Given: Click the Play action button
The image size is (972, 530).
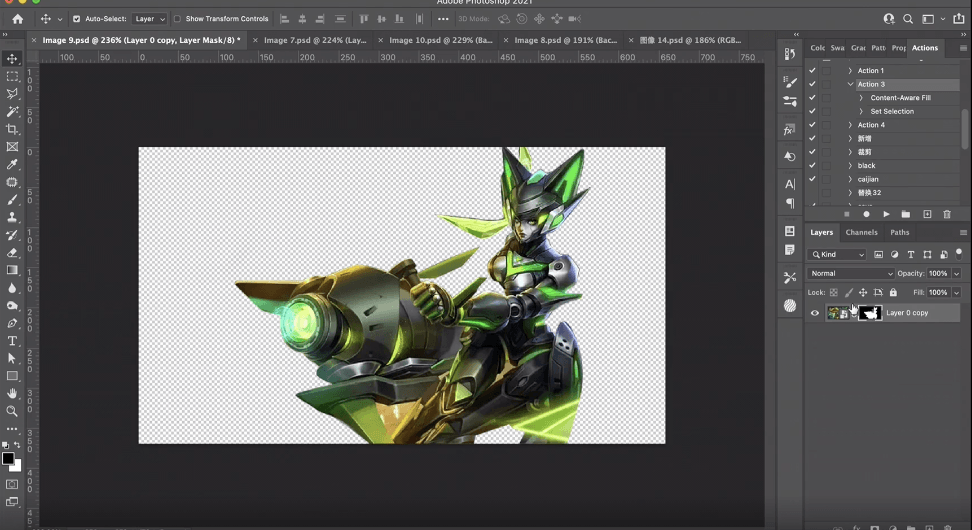Looking at the screenshot, I should point(886,214).
